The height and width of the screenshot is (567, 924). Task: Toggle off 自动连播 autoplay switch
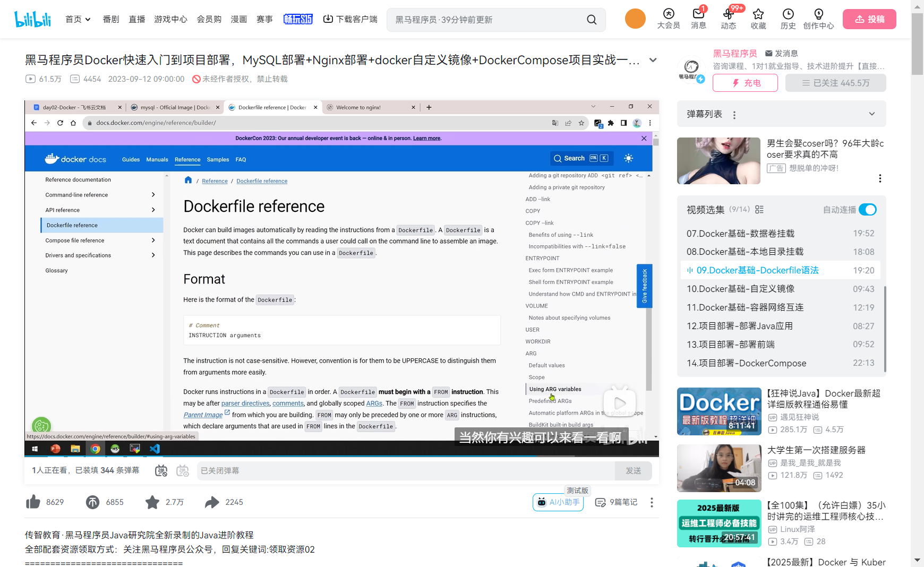(867, 210)
